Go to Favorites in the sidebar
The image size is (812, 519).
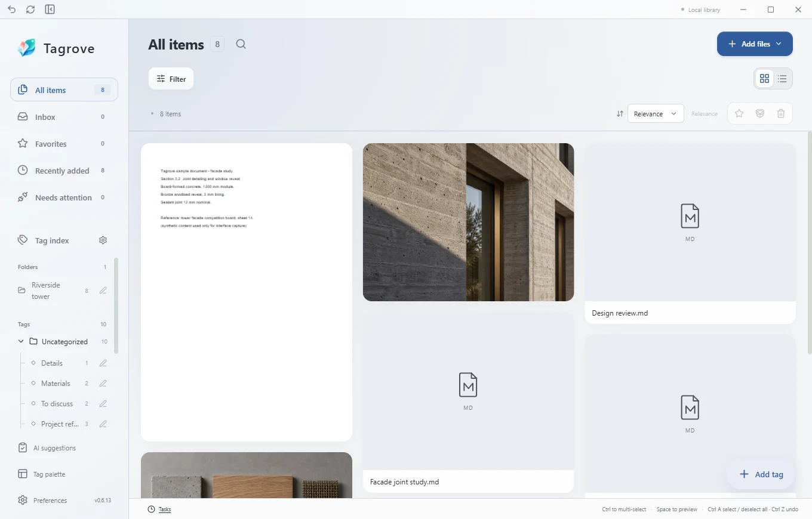point(64,144)
